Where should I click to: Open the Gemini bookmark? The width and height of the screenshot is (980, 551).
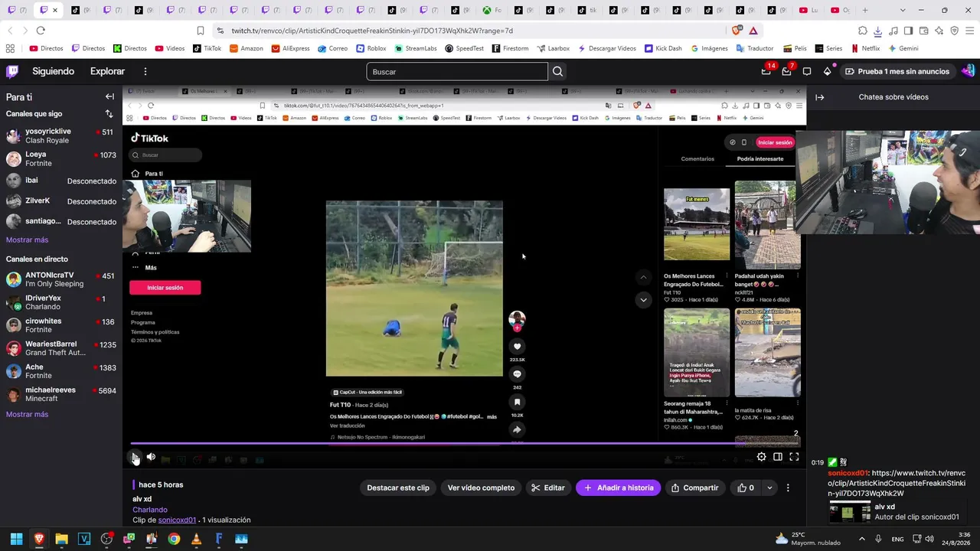pyautogui.click(x=903, y=48)
